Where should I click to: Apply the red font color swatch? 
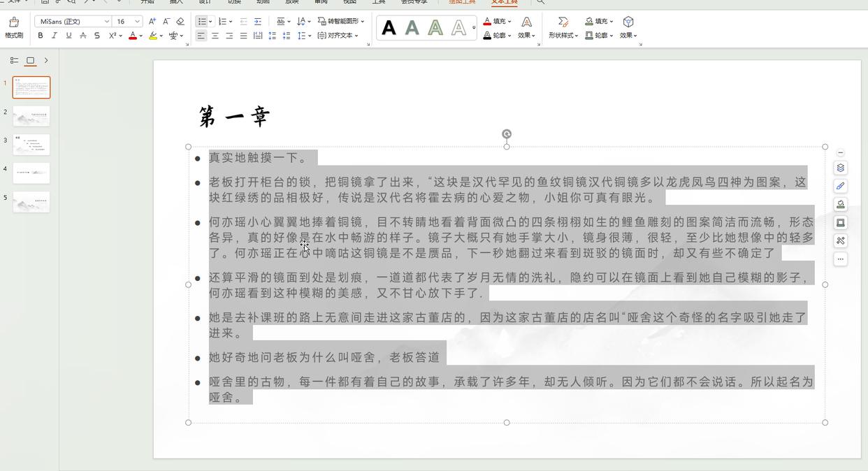[132, 36]
